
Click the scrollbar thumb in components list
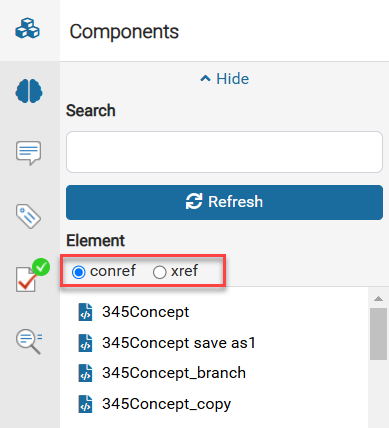(x=378, y=334)
